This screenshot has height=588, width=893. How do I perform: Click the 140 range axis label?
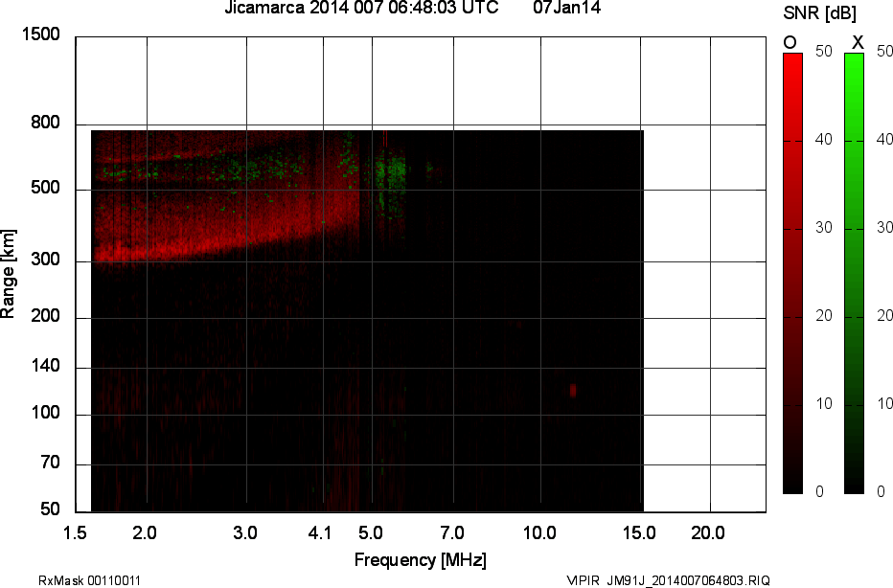(45, 366)
